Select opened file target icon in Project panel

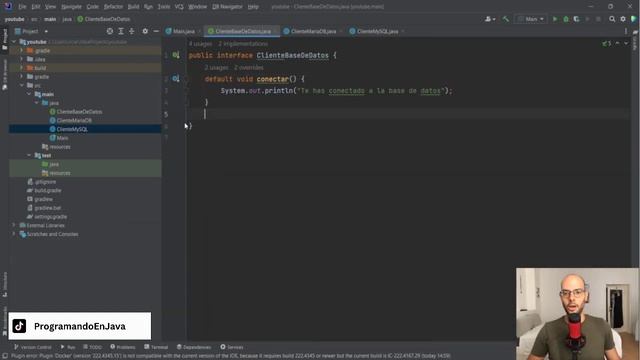tap(110, 31)
